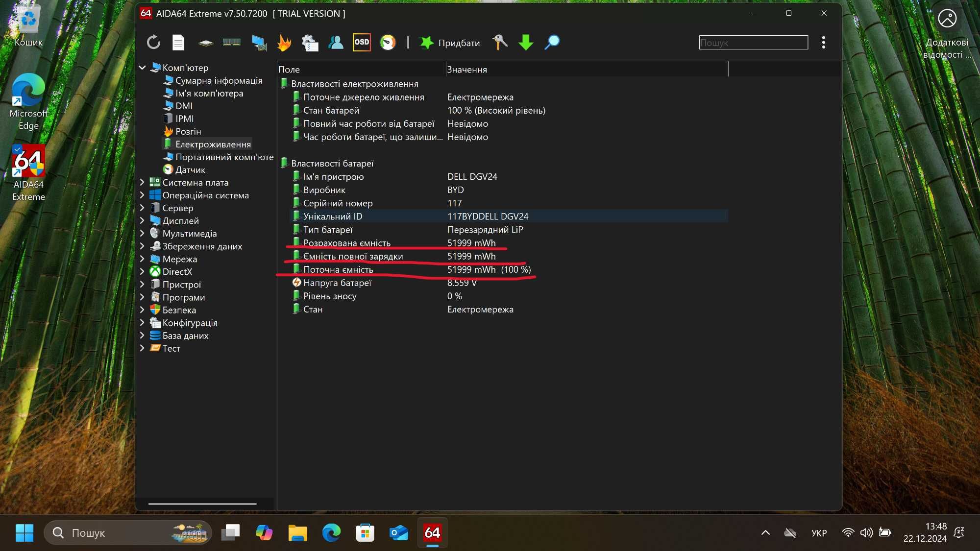Select the Конфігурація tree item
Viewport: 980px width, 551px height.
[x=190, y=322]
